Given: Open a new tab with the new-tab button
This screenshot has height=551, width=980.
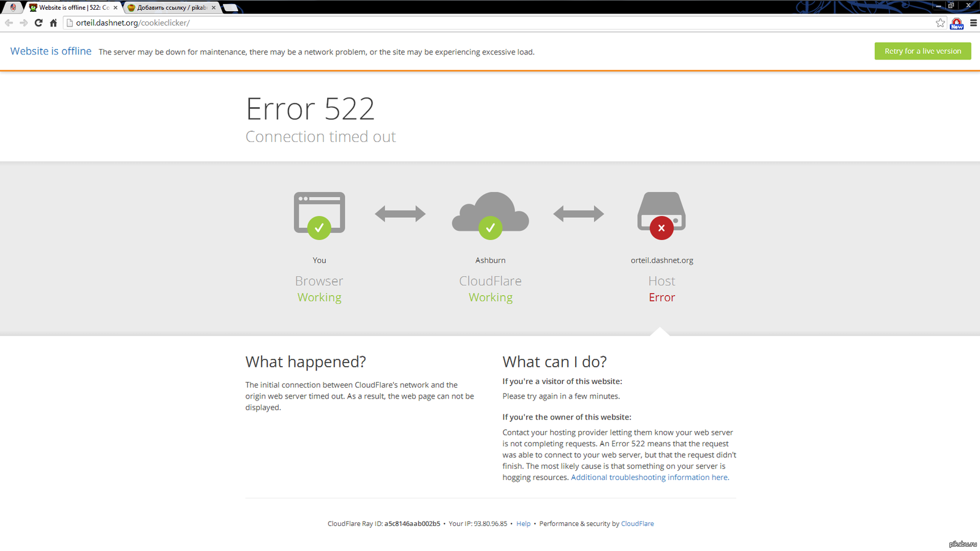Looking at the screenshot, I should click(230, 8).
